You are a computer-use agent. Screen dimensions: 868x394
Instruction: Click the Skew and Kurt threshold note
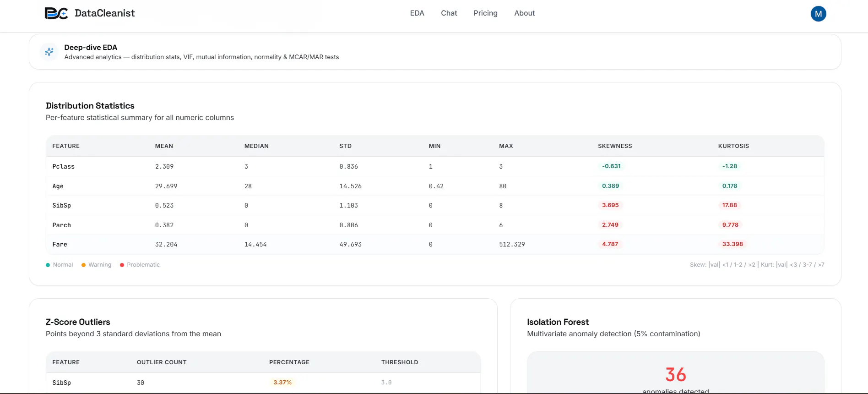(x=757, y=265)
